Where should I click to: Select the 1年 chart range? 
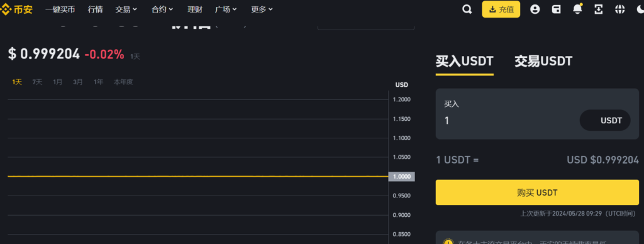98,82
